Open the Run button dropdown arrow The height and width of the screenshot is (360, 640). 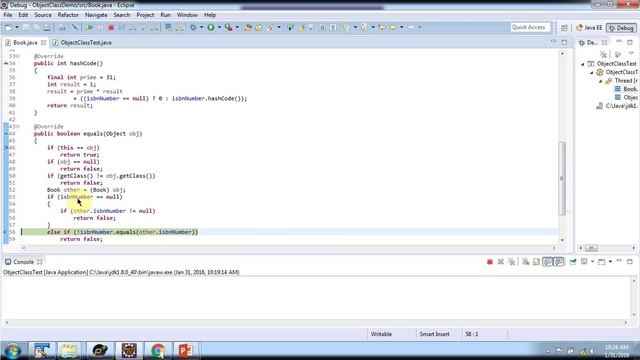point(219,27)
